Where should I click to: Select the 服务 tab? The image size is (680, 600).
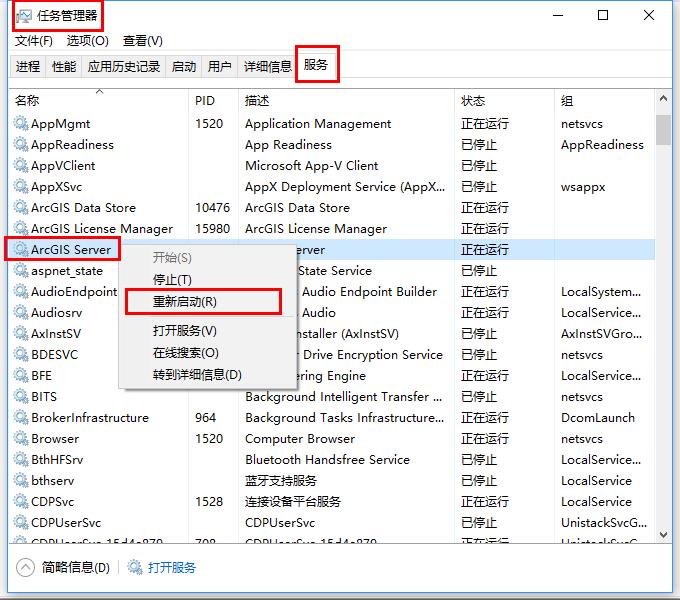316,65
